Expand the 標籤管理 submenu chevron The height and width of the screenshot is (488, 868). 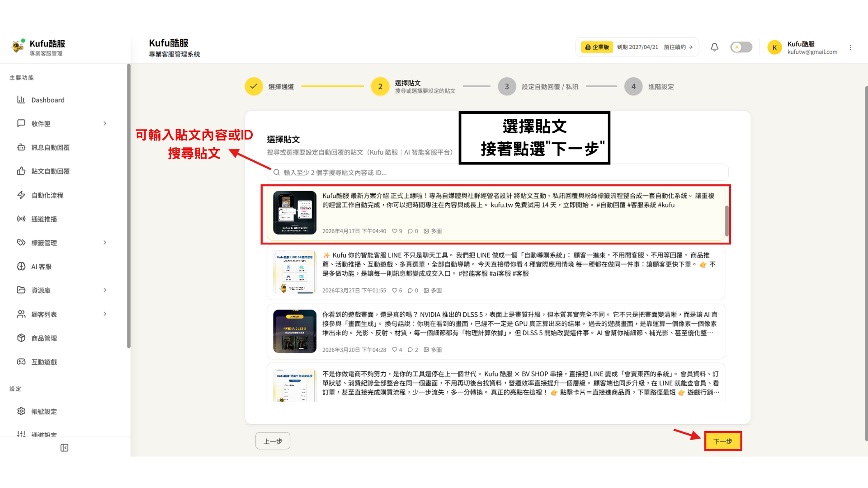(105, 243)
